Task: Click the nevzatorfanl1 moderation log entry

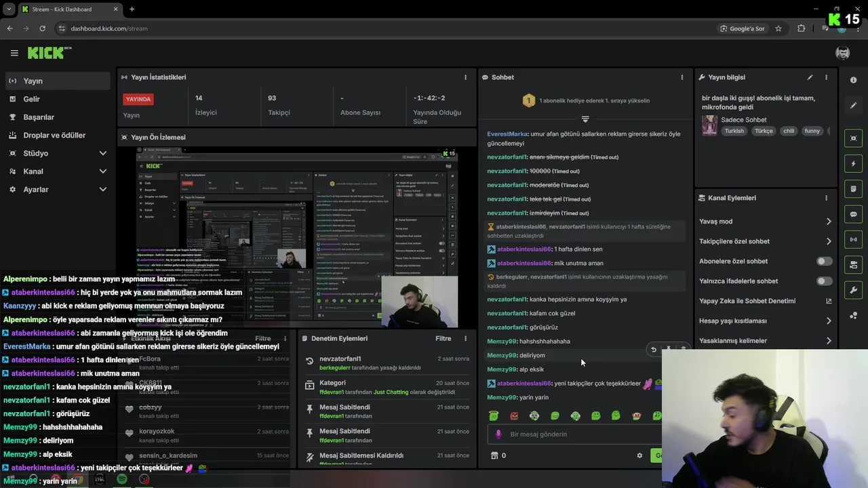Action: pos(387,363)
